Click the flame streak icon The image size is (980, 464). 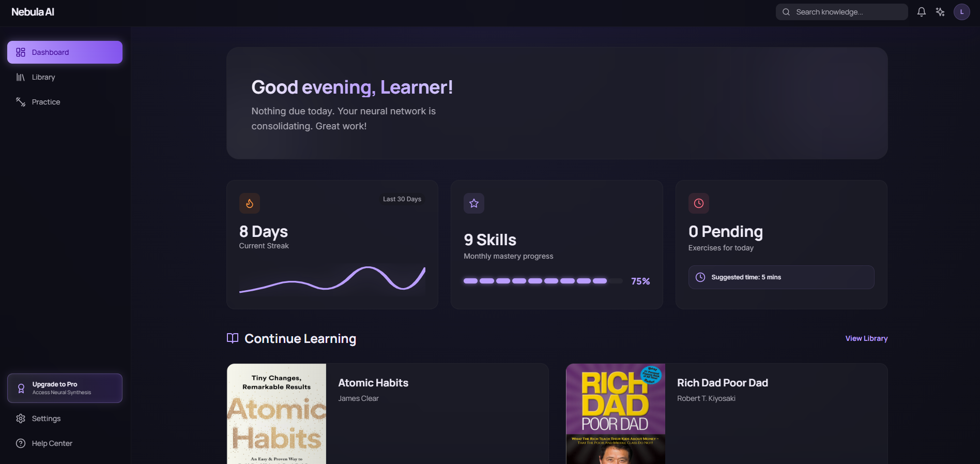[x=250, y=203]
